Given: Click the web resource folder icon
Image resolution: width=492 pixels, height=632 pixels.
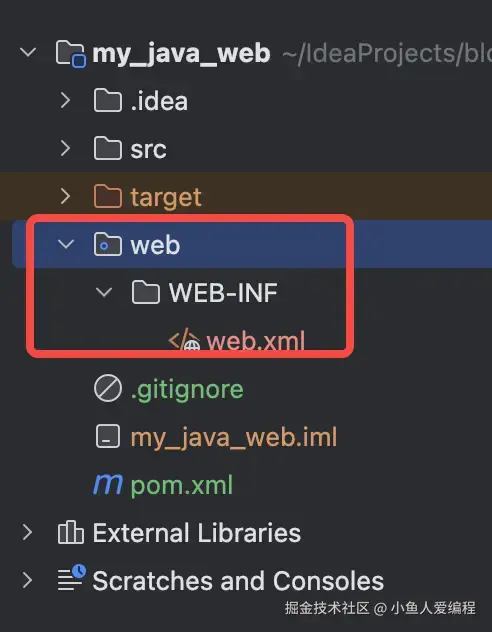Looking at the screenshot, I should [x=108, y=244].
